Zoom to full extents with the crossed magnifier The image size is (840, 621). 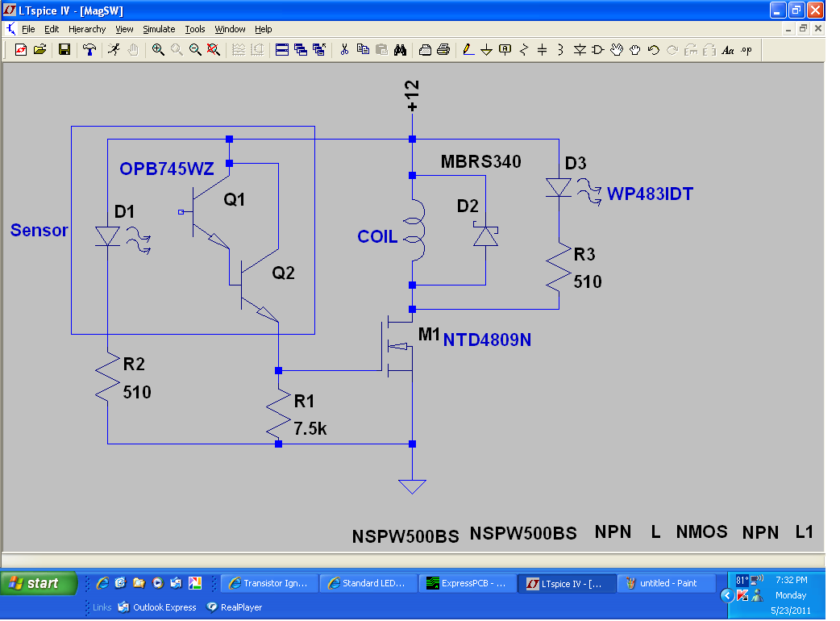[213, 50]
